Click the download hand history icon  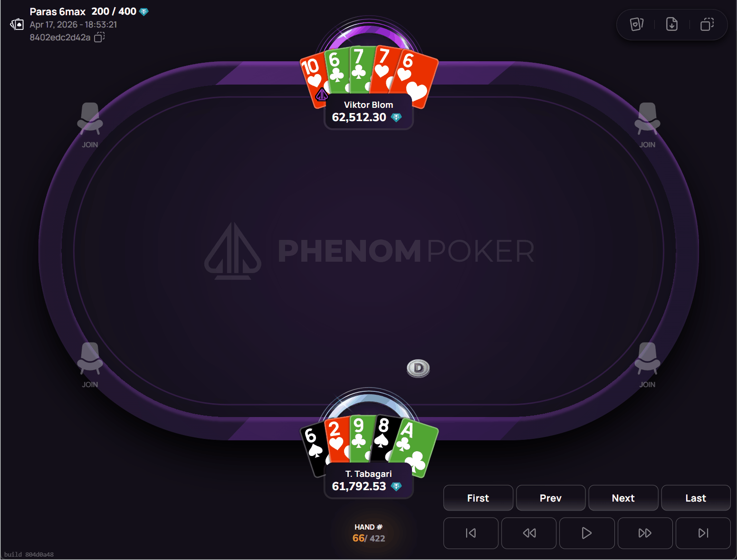click(x=672, y=24)
